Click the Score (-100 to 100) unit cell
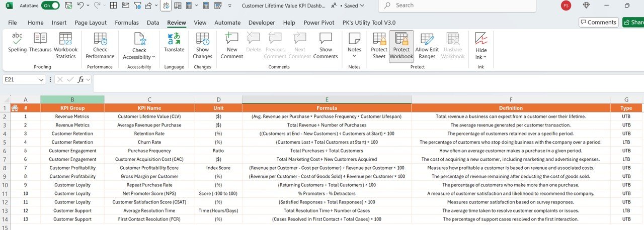Viewport: 644px width, 230px height. pos(218,193)
